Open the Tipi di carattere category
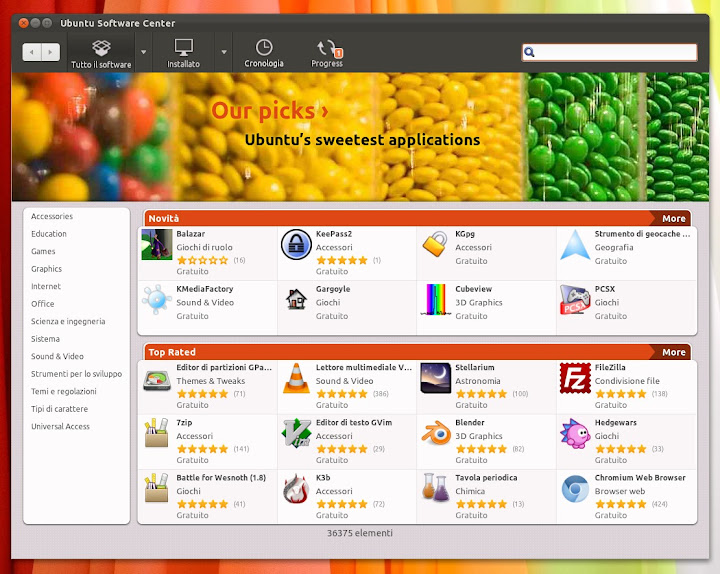The height and width of the screenshot is (574, 720). pyautogui.click(x=59, y=409)
